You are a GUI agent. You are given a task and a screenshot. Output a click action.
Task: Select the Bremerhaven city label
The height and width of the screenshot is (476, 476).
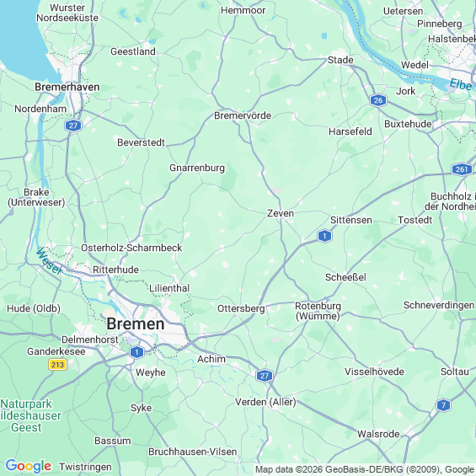pyautogui.click(x=67, y=87)
